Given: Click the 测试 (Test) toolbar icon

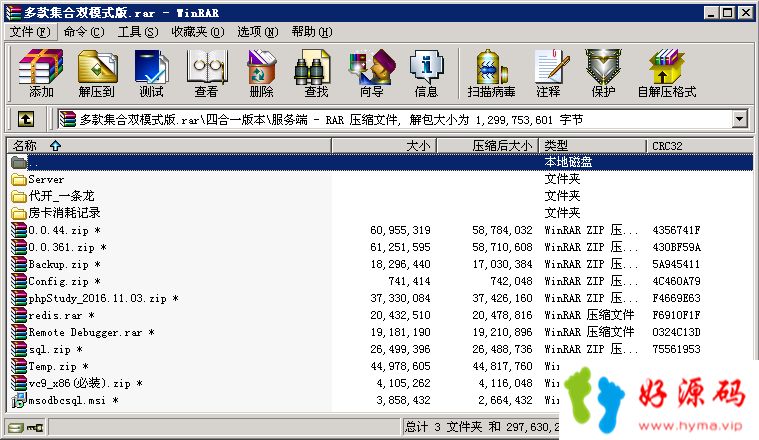Looking at the screenshot, I should tap(152, 73).
